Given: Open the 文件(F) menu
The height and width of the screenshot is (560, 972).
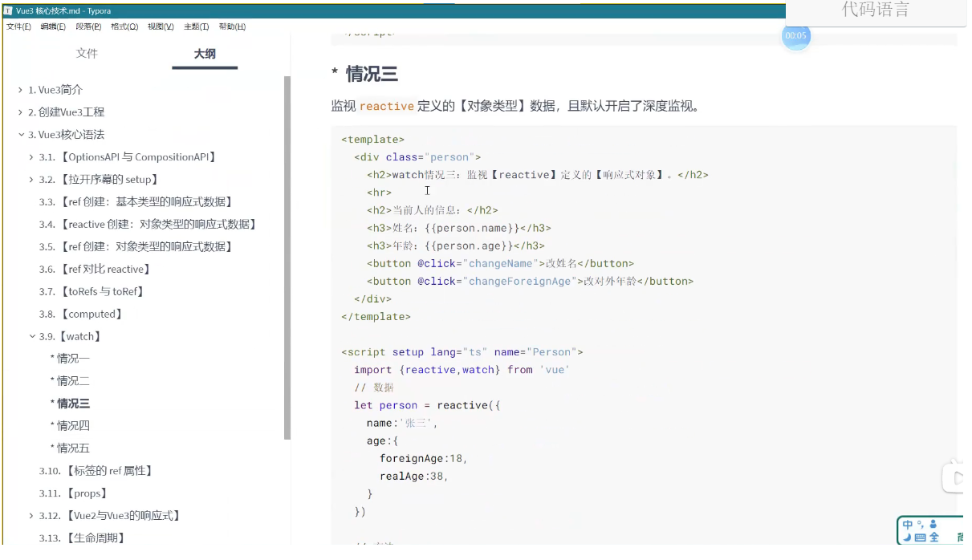Looking at the screenshot, I should point(18,26).
